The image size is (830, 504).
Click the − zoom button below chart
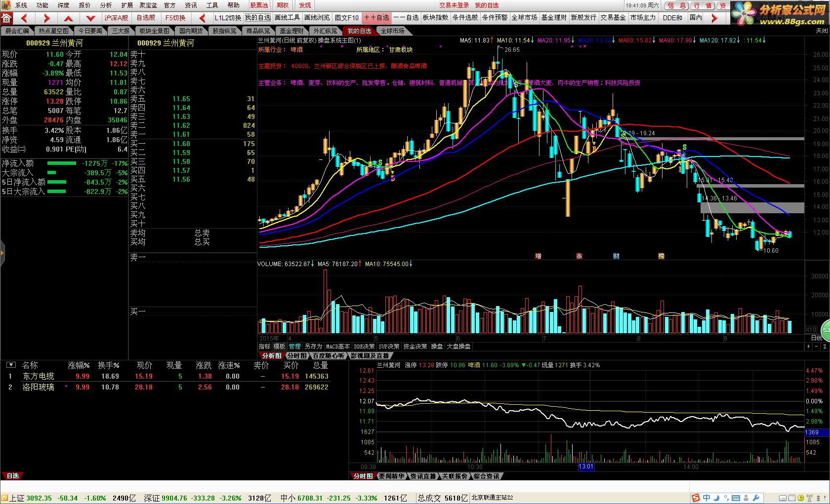[817, 347]
